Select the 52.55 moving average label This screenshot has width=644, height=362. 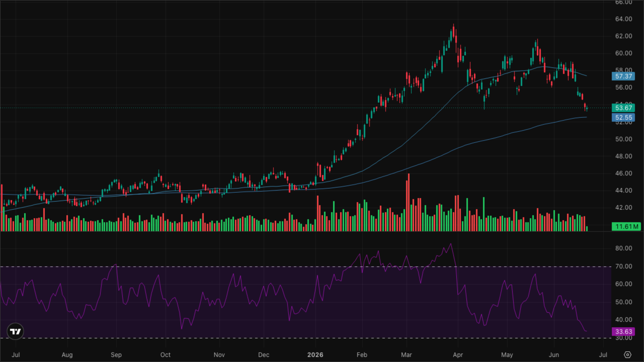point(623,117)
